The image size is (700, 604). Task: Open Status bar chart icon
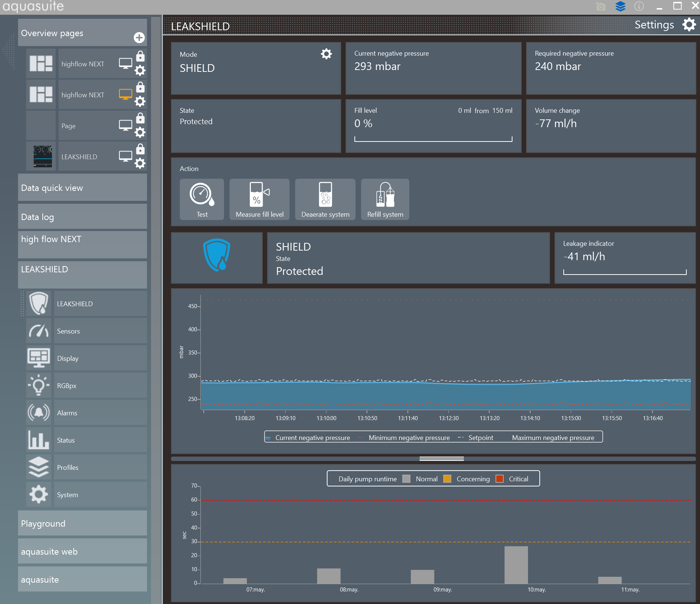[39, 440]
